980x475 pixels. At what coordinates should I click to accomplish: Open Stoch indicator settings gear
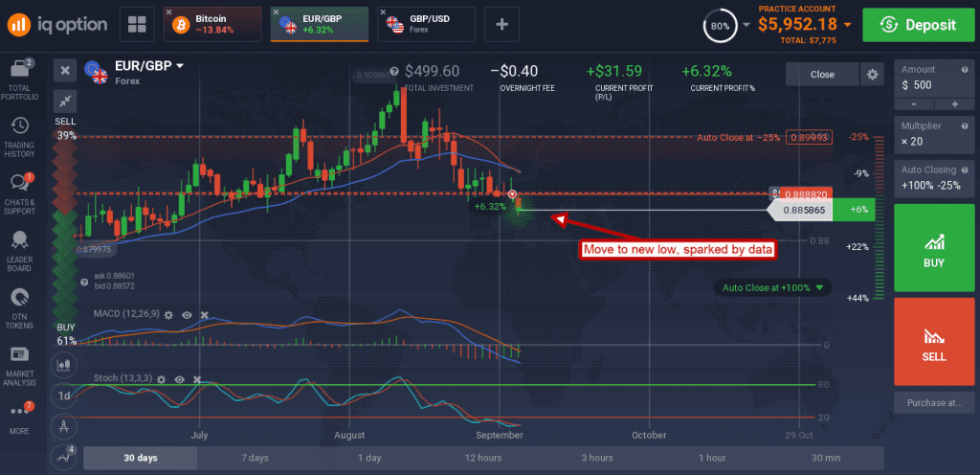coord(161,379)
